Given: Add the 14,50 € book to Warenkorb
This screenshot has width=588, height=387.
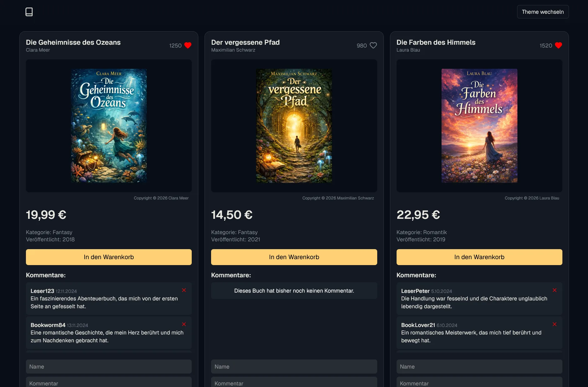Looking at the screenshot, I should point(294,257).
